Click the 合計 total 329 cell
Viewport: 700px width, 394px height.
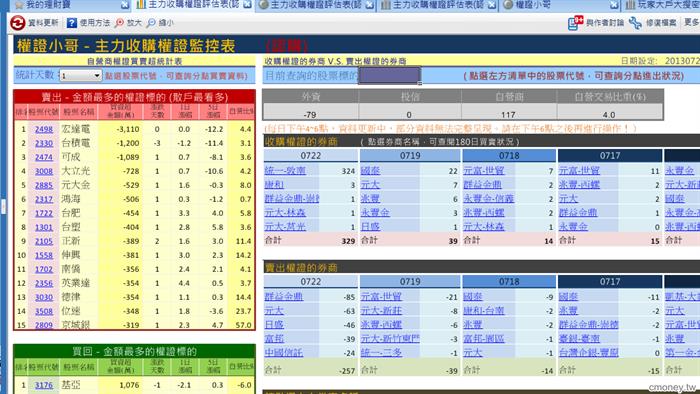(x=348, y=241)
